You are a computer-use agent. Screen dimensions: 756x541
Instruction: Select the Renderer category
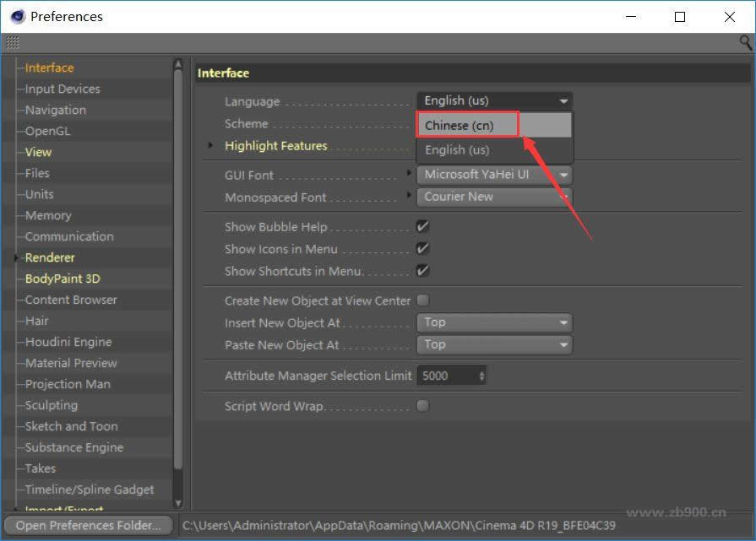click(50, 257)
